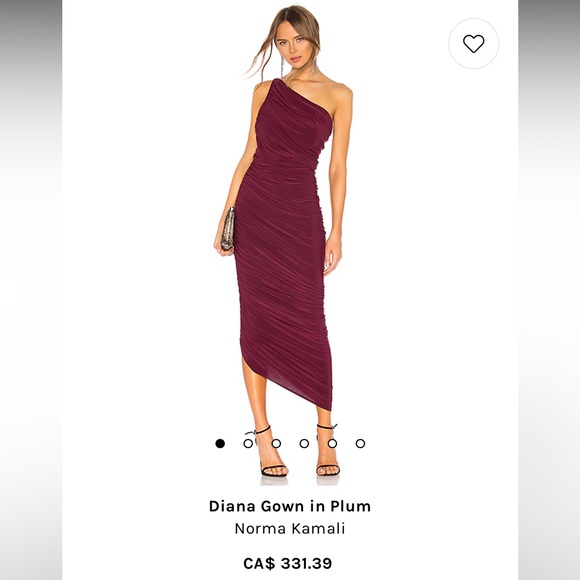Tap the one-shoulder strap of the dress
Screen dimensions: 580x580
click(x=276, y=86)
